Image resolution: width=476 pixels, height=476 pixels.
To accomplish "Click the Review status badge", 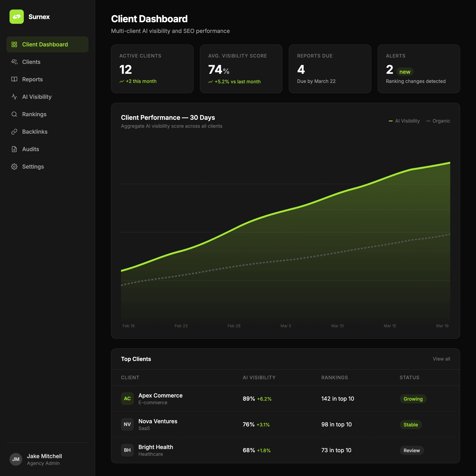I will (x=412, y=450).
